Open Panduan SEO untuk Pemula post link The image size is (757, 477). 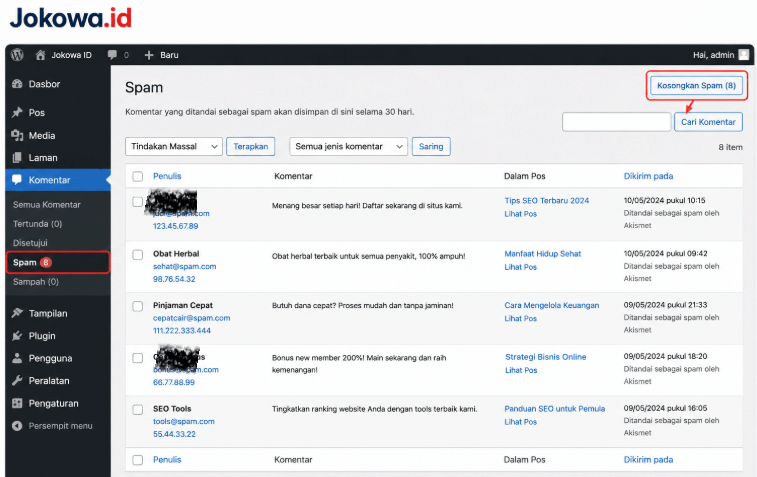tap(555, 408)
